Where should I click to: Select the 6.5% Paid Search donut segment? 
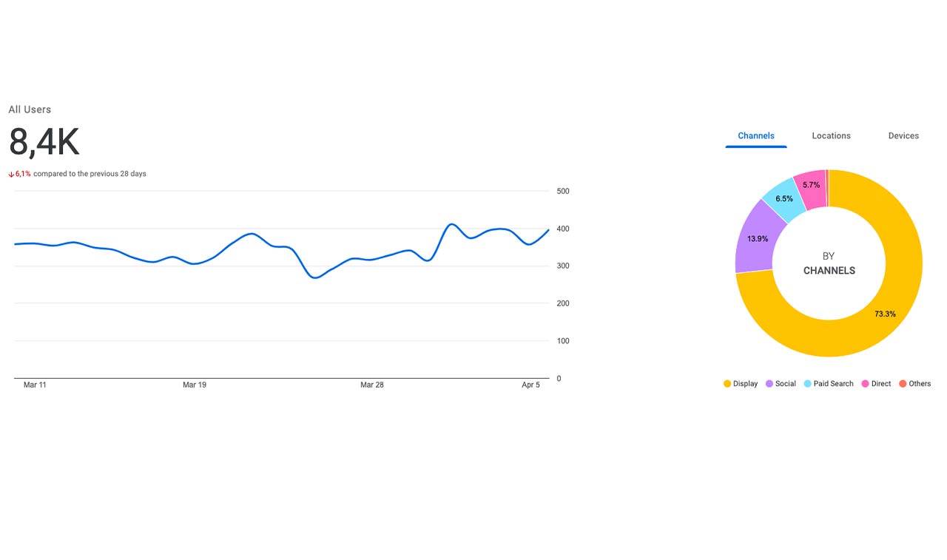click(783, 198)
